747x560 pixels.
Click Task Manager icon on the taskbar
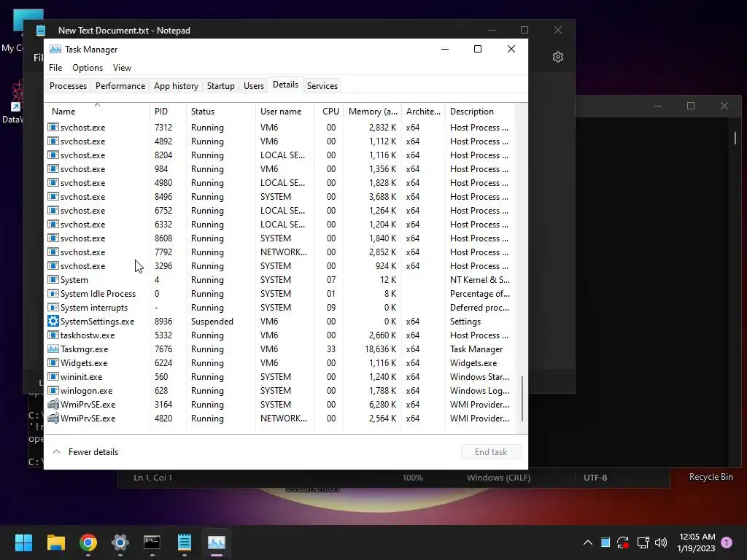[x=217, y=542]
